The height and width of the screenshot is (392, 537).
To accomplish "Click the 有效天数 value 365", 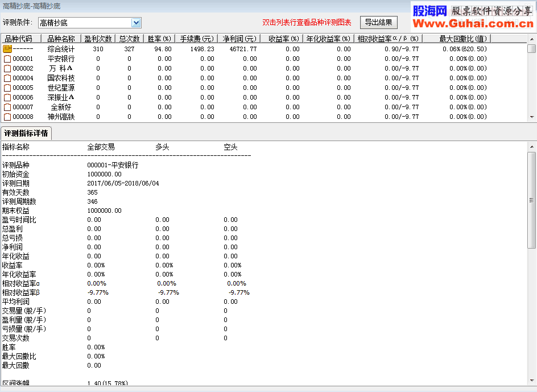I will pyautogui.click(x=93, y=192).
